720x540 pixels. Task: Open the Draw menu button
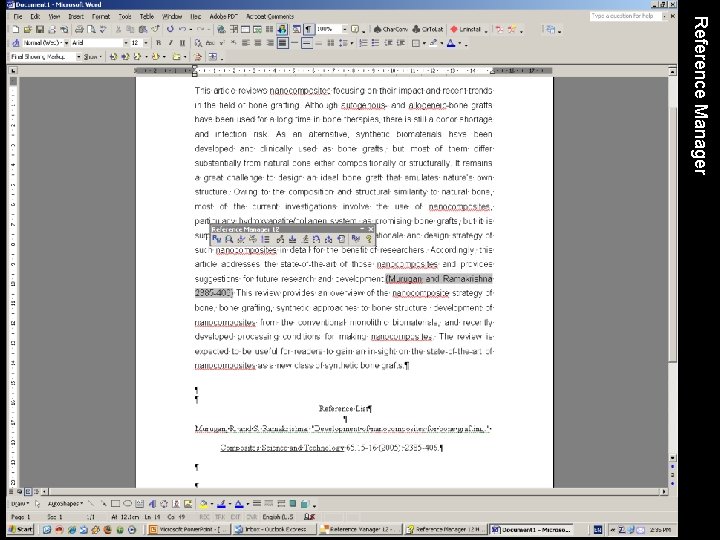pyautogui.click(x=19, y=504)
